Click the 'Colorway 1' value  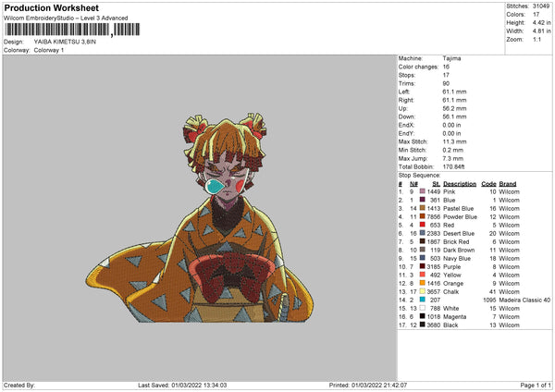click(x=49, y=50)
